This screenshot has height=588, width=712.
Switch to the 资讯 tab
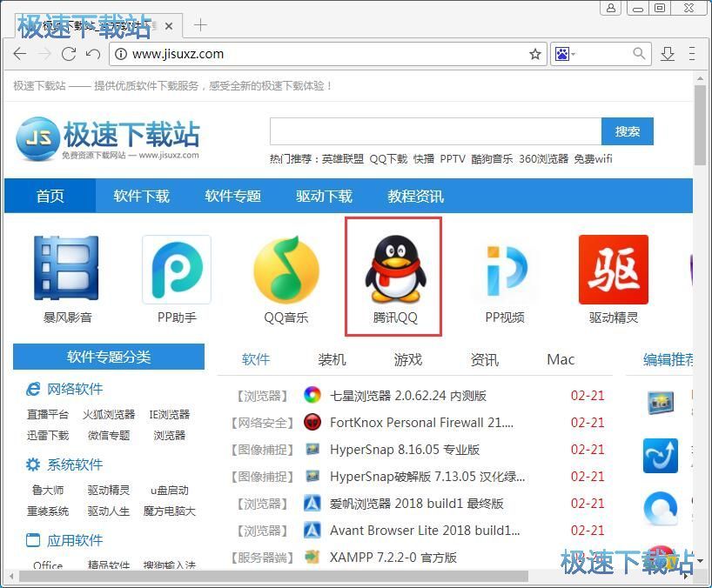click(x=485, y=359)
